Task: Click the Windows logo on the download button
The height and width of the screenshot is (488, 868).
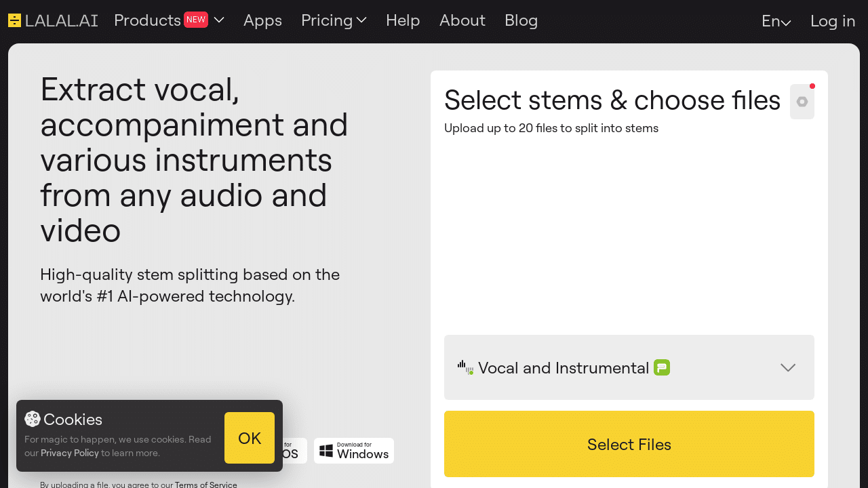Action: point(327,450)
